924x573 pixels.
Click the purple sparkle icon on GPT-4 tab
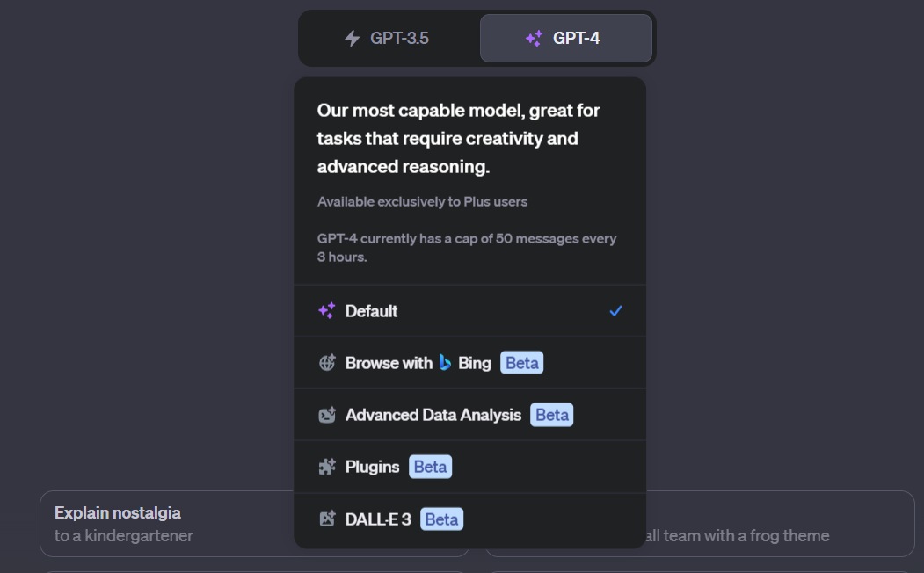534,39
